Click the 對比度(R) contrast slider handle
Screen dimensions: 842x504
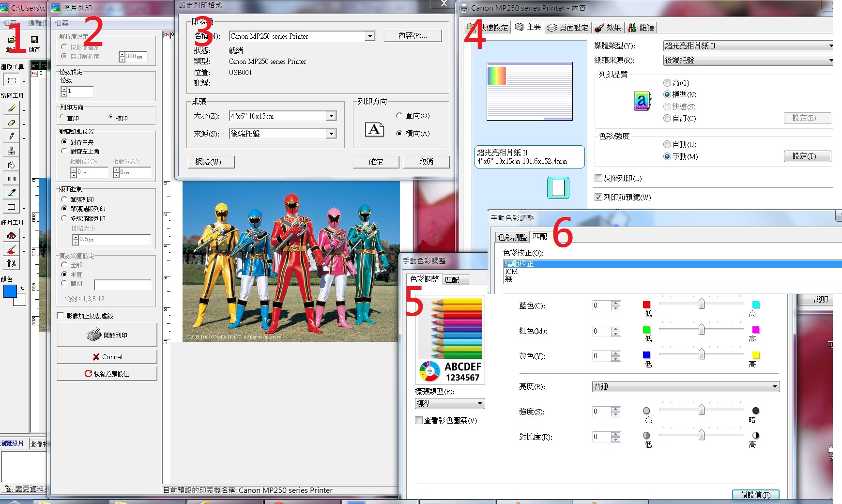coord(701,435)
